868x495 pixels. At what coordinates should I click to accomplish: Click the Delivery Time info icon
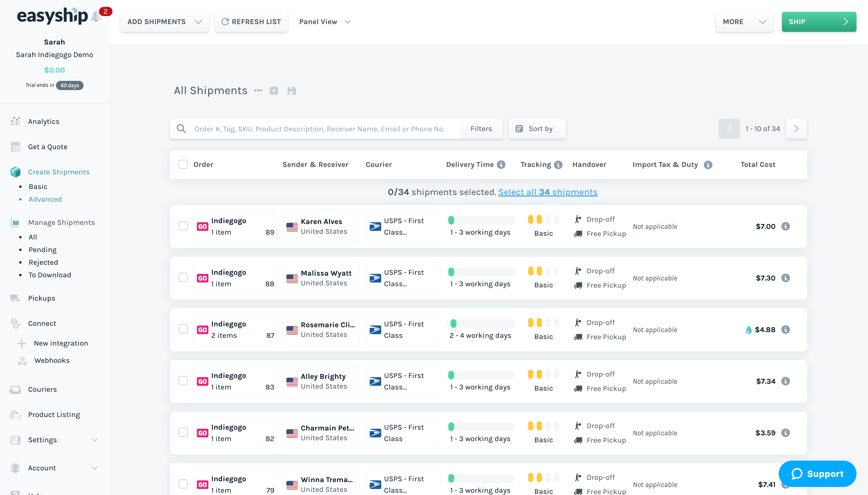click(x=501, y=165)
